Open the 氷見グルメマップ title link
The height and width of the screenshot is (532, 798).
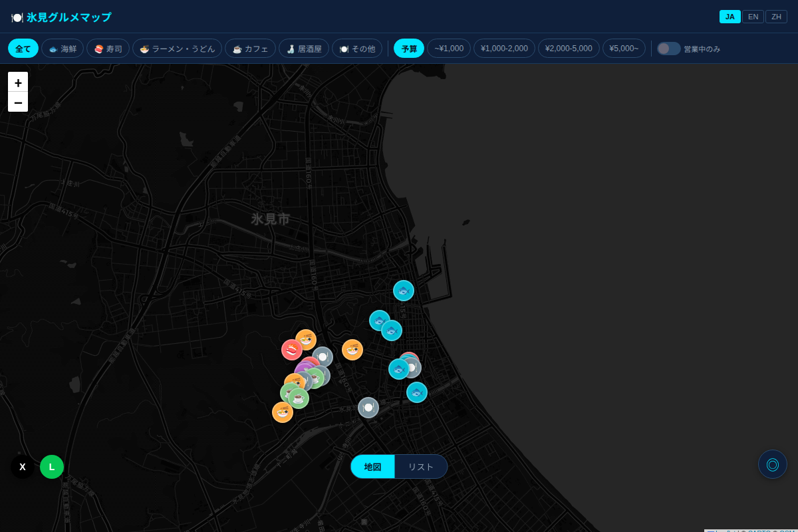(x=61, y=17)
